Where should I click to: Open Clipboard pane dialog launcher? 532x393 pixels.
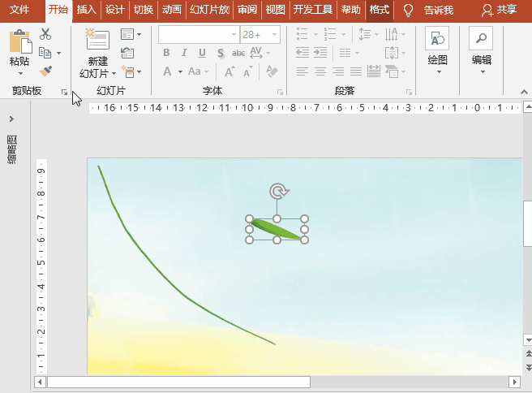click(64, 92)
